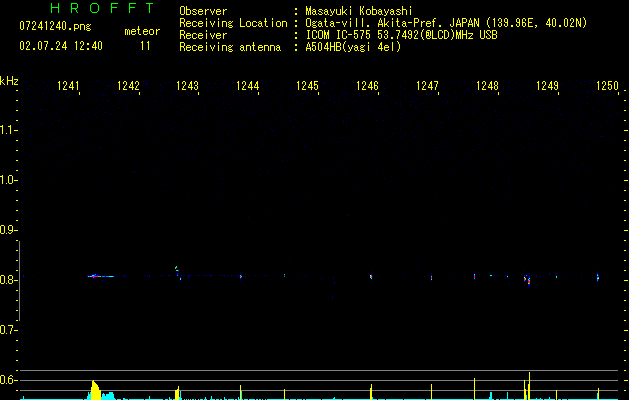Click the 1247 time axis marker

428,86
